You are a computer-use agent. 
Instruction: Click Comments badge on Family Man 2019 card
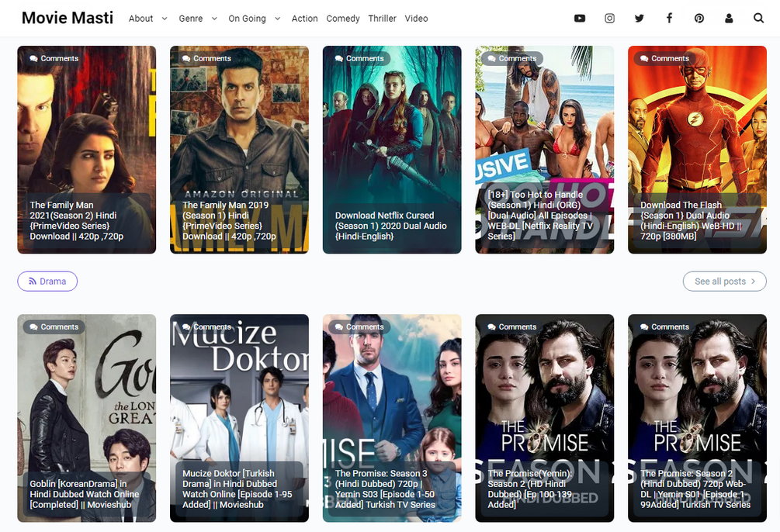206,59
